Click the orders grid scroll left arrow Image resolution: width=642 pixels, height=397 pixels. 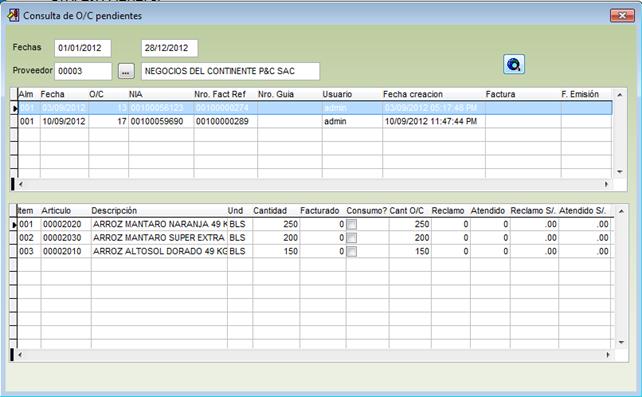20,184
